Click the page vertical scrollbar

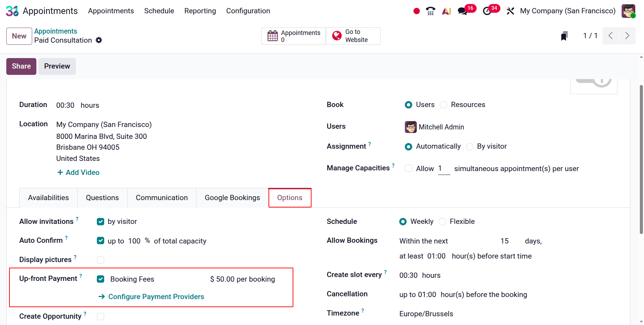tap(641, 159)
